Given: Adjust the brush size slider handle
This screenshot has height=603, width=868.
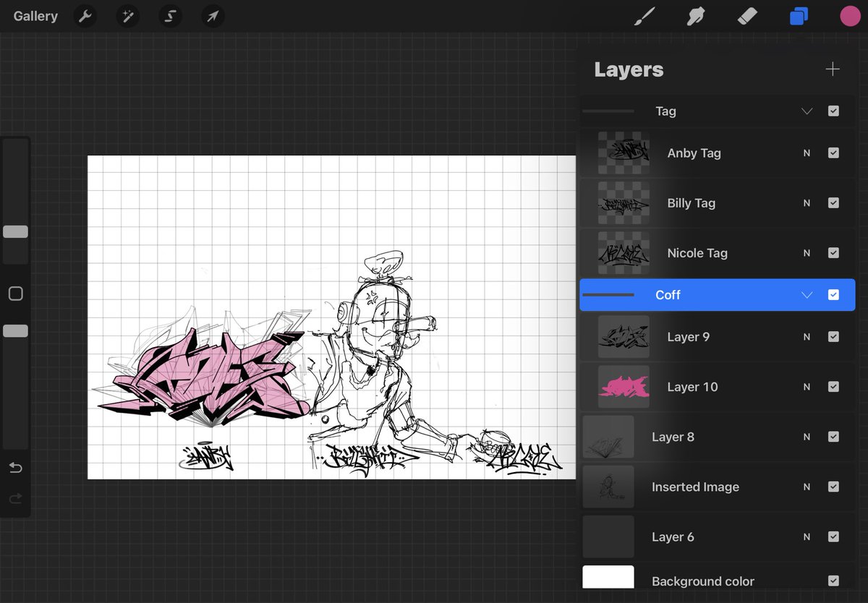Looking at the screenshot, I should (15, 231).
